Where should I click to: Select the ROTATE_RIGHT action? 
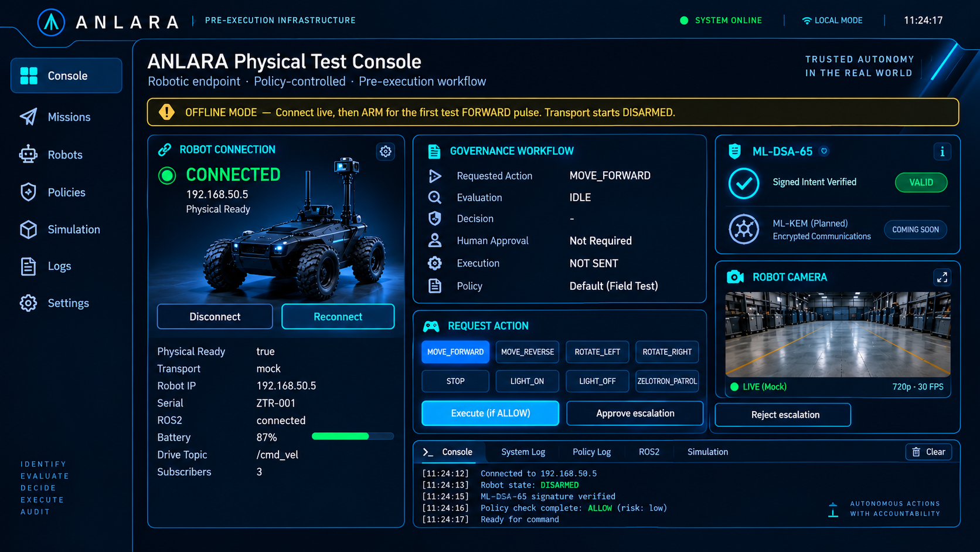coord(667,352)
